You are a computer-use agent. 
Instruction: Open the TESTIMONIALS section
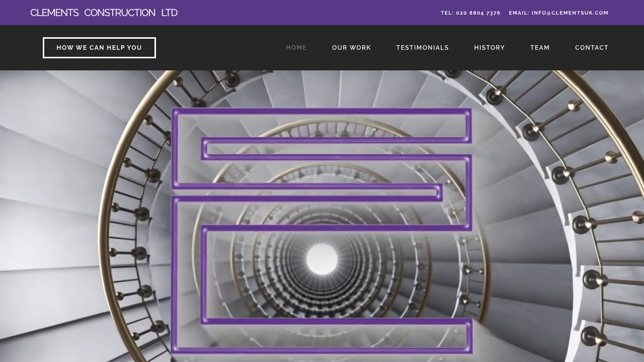[x=423, y=47]
